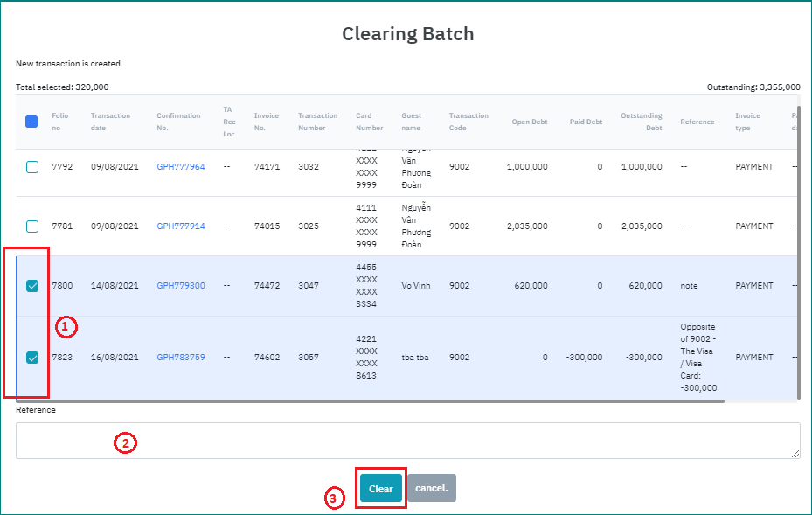Focus the Reference text area
Image resolution: width=812 pixels, height=515 pixels.
click(407, 441)
